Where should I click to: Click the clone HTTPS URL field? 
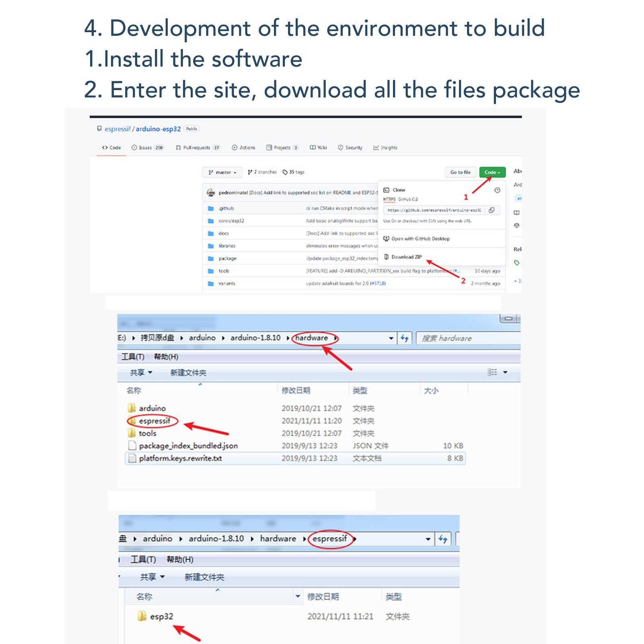[x=434, y=210]
